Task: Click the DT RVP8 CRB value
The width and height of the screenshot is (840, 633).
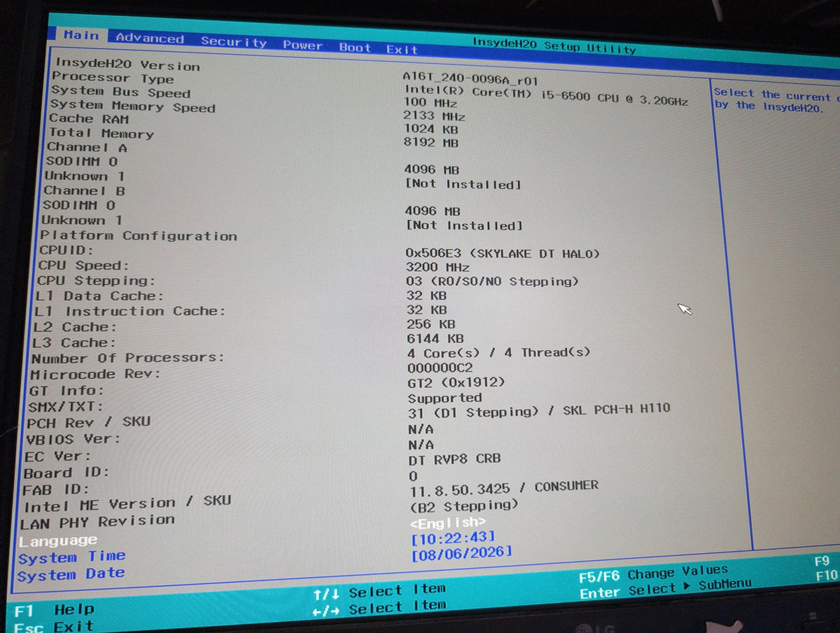Action: (455, 460)
